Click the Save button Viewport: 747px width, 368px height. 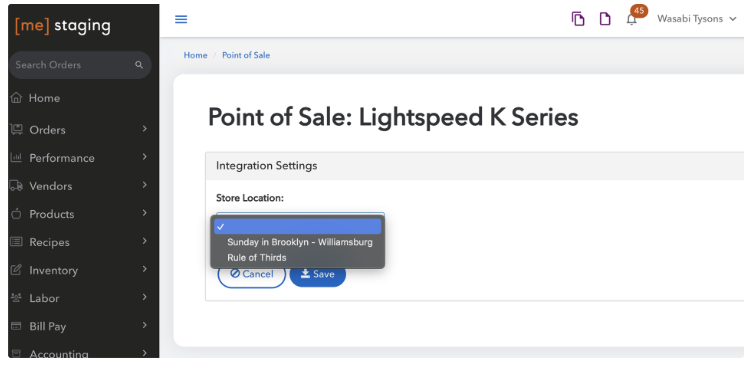click(x=318, y=274)
